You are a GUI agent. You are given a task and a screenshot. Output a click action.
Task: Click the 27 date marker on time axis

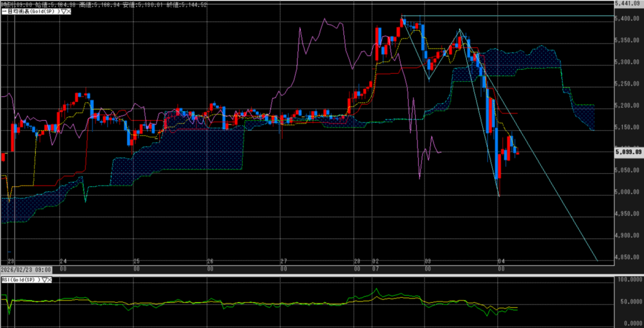click(x=284, y=261)
